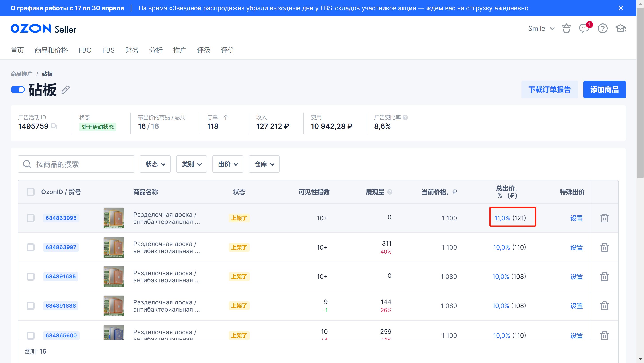Image resolution: width=644 pixels, height=363 pixels.
Task: Click the 下载订单报告 button
Action: click(549, 90)
